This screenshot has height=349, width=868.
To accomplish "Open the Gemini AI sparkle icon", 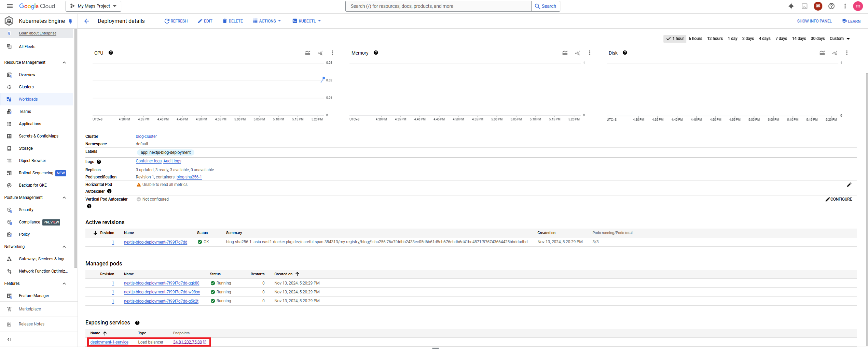I will pos(791,6).
